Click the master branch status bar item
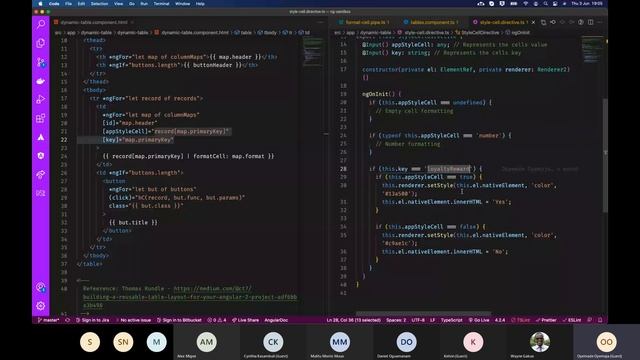 (49, 320)
